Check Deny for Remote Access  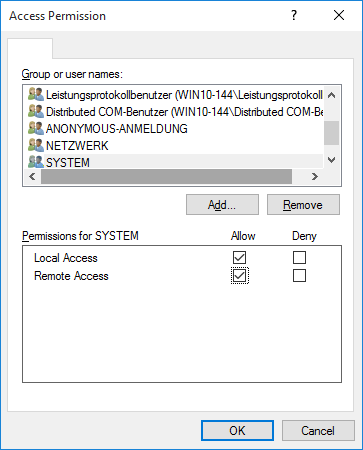pos(299,276)
